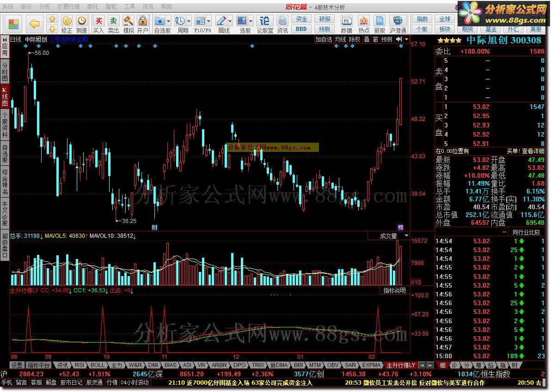Screen dimensions: 551x392
Task: Click the 数据 PE data icon
Action: [347, 21]
